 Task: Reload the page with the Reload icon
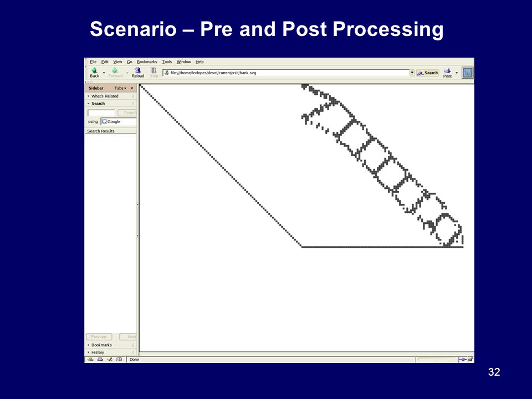[137, 70]
